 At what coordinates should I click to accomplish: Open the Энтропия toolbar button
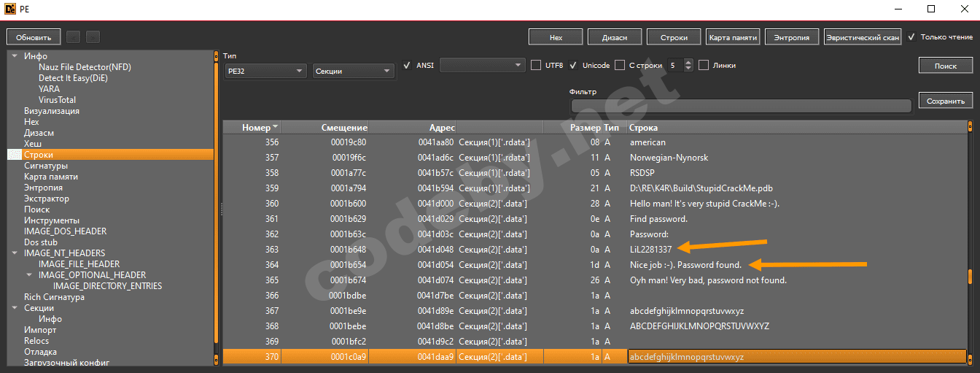pyautogui.click(x=792, y=36)
